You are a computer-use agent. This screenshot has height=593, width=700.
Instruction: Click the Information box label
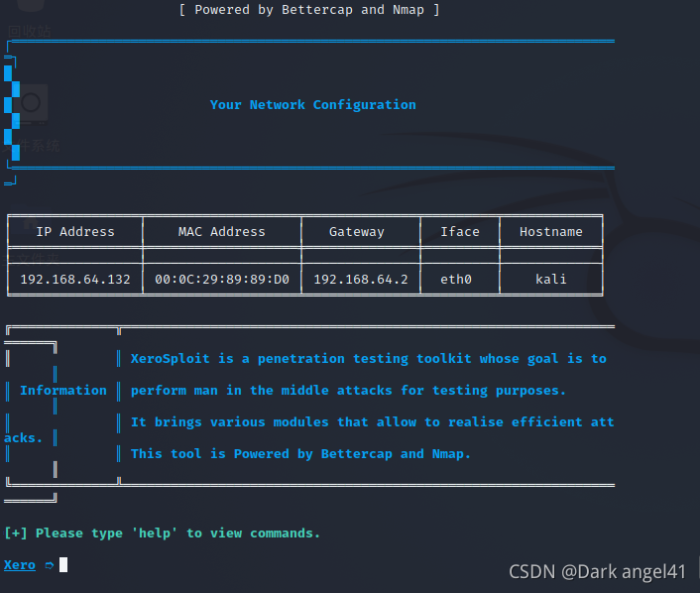pos(63,391)
